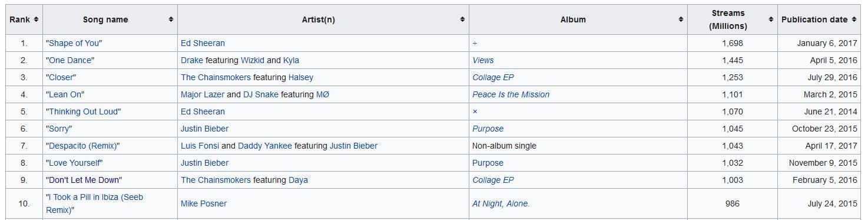Open the ÷ album link
The image size is (868, 220).
[x=475, y=43]
